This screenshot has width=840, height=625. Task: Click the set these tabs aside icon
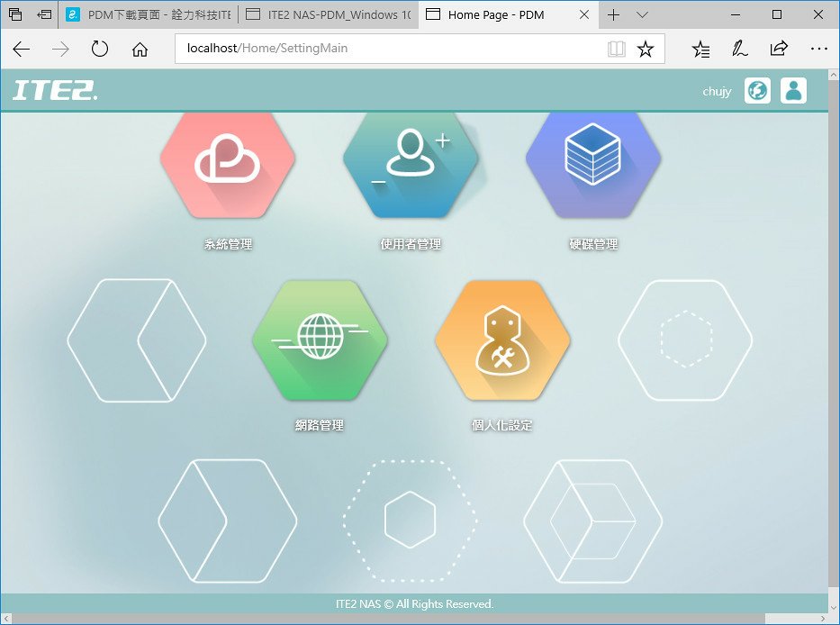[44, 14]
